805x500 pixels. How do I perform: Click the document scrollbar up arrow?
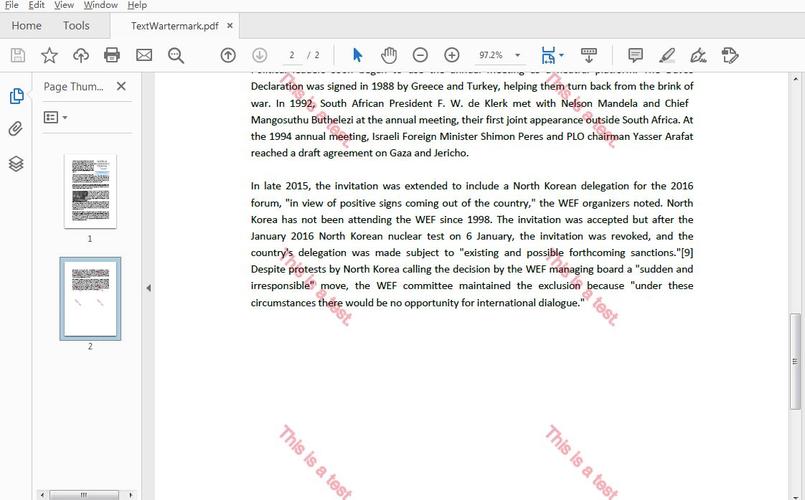pos(795,80)
